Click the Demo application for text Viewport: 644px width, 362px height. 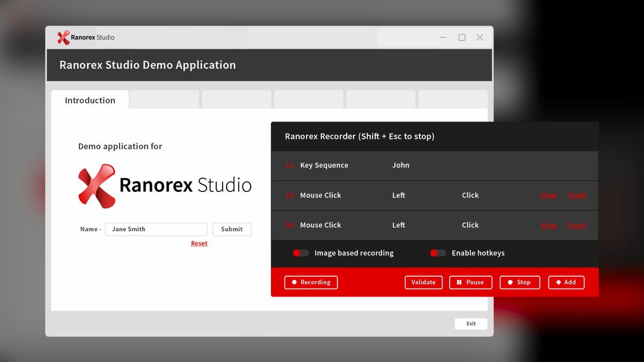point(120,146)
